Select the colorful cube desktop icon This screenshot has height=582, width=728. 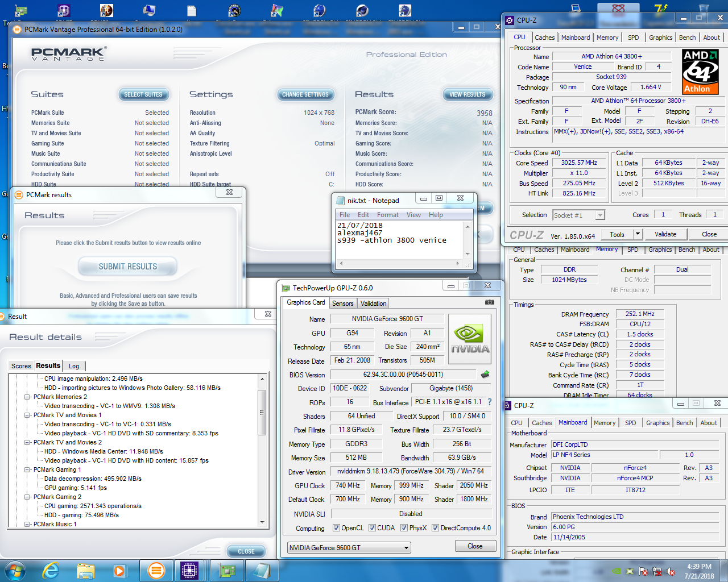277,10
